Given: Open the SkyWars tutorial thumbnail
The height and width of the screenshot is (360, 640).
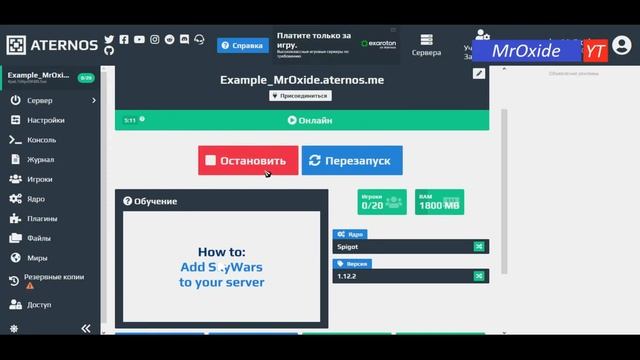Looking at the screenshot, I should [222, 267].
